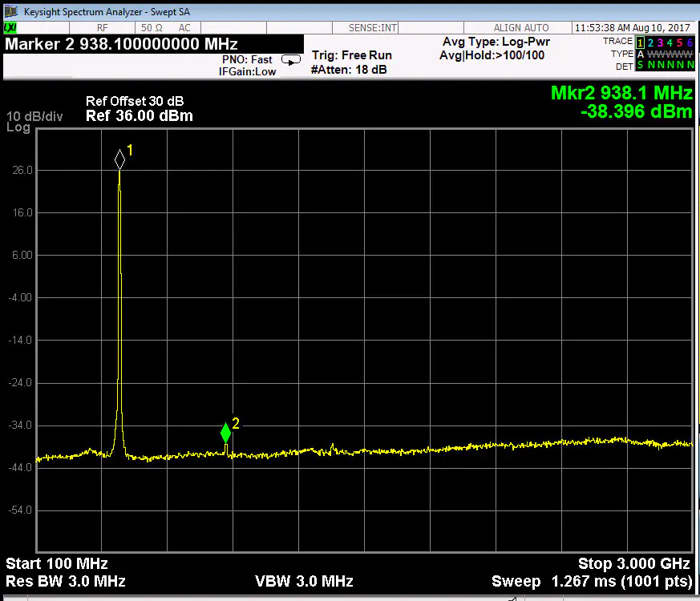Click the green LXI status icon
Image resolution: width=700 pixels, height=601 pixels.
10,28
